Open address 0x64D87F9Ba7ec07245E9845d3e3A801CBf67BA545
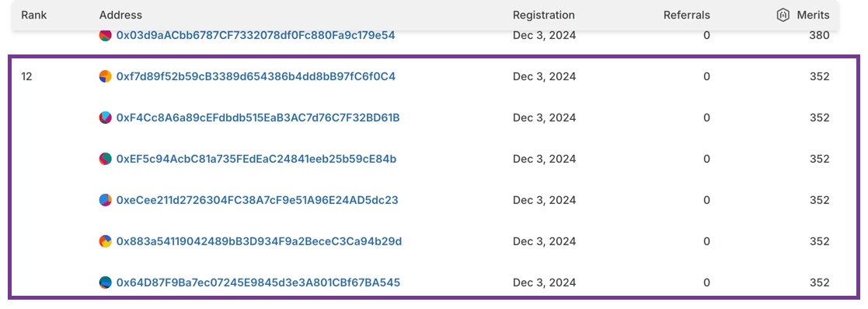 coord(258,283)
